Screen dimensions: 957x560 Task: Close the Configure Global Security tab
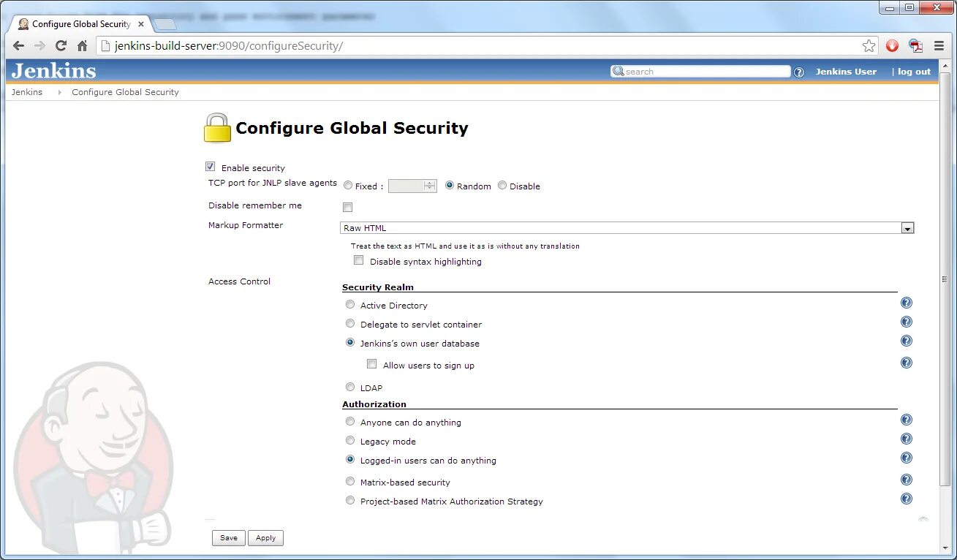click(x=141, y=24)
